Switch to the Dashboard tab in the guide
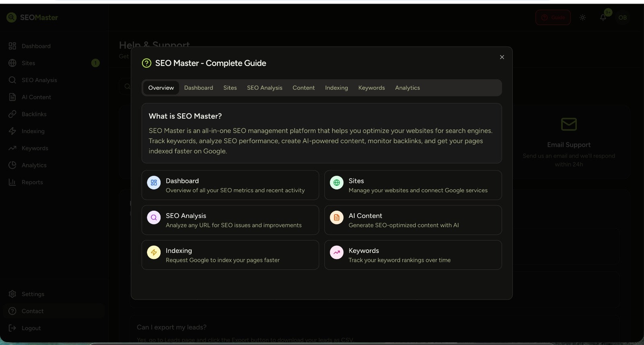The height and width of the screenshot is (345, 644). point(198,88)
